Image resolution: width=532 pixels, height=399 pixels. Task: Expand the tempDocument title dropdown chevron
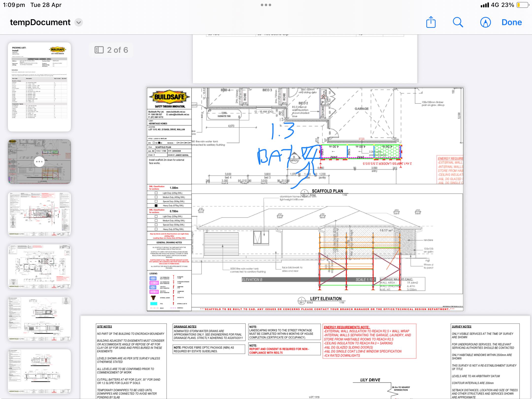79,22
